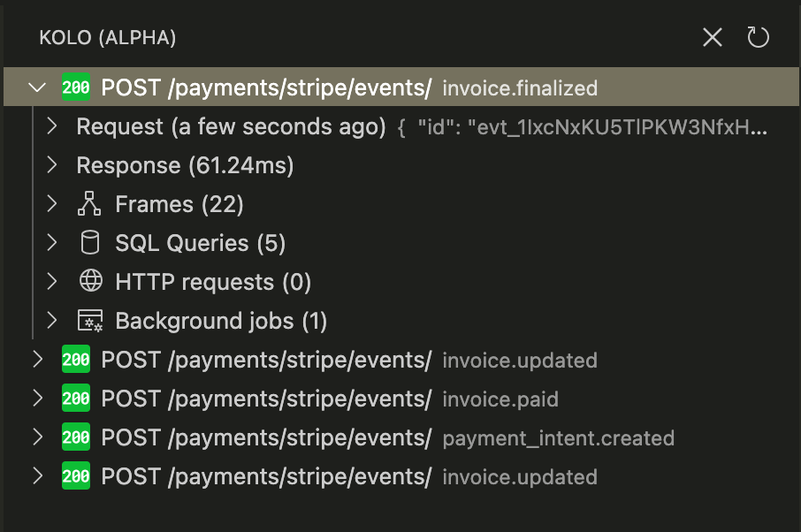801x532 pixels.
Task: Open the Background jobs (1) item
Action: click(x=221, y=321)
